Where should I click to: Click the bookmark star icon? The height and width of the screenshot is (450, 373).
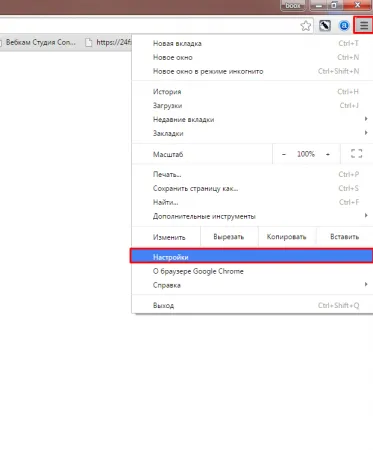tap(305, 26)
